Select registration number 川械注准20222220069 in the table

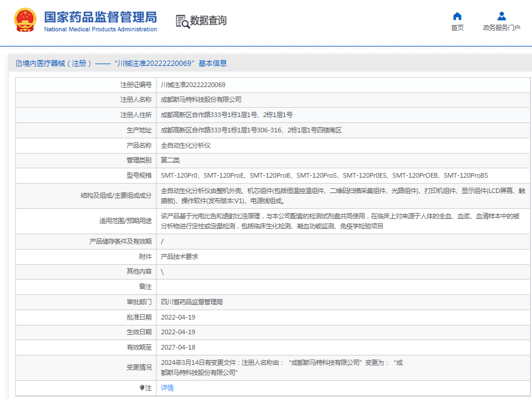pos(193,85)
